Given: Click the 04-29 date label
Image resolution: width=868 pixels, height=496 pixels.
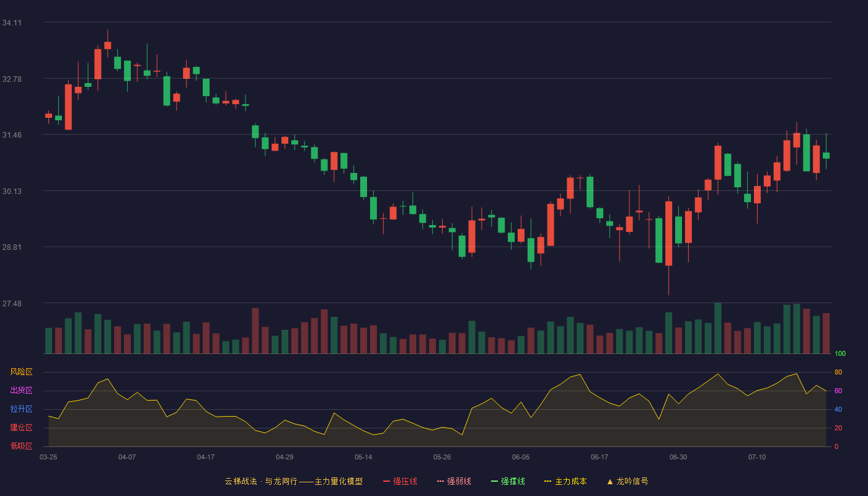Looking at the screenshot, I should coord(285,457).
